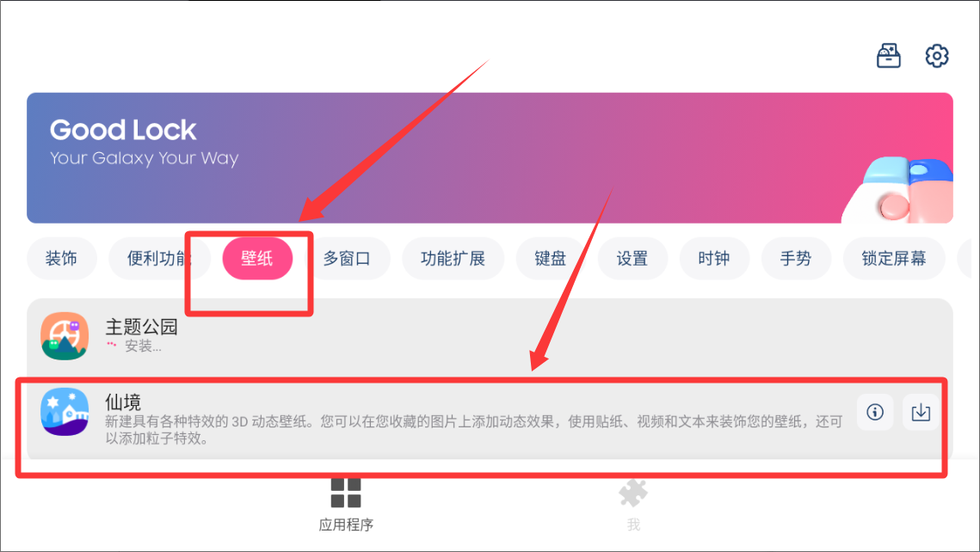The image size is (980, 552).
Task: Tap the info icon for 仙境
Action: tap(874, 412)
